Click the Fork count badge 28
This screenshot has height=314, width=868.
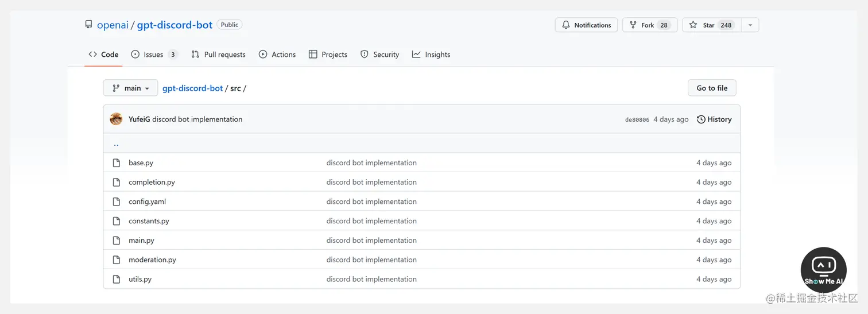point(664,25)
